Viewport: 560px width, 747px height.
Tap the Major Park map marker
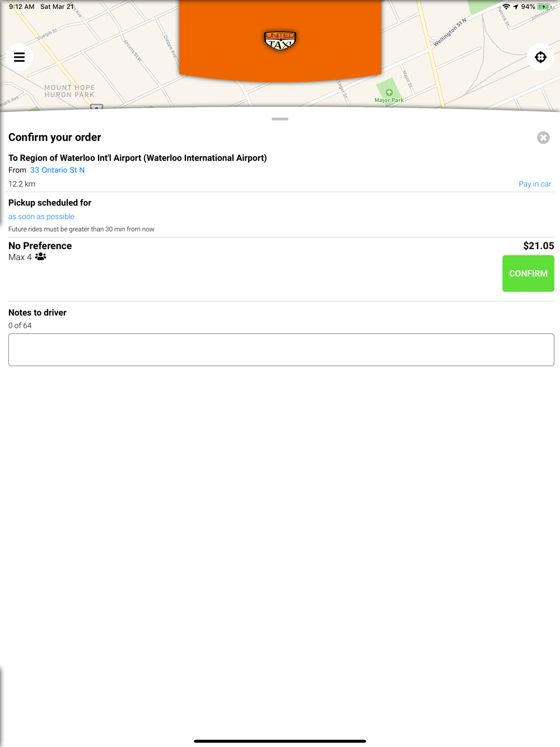[389, 94]
